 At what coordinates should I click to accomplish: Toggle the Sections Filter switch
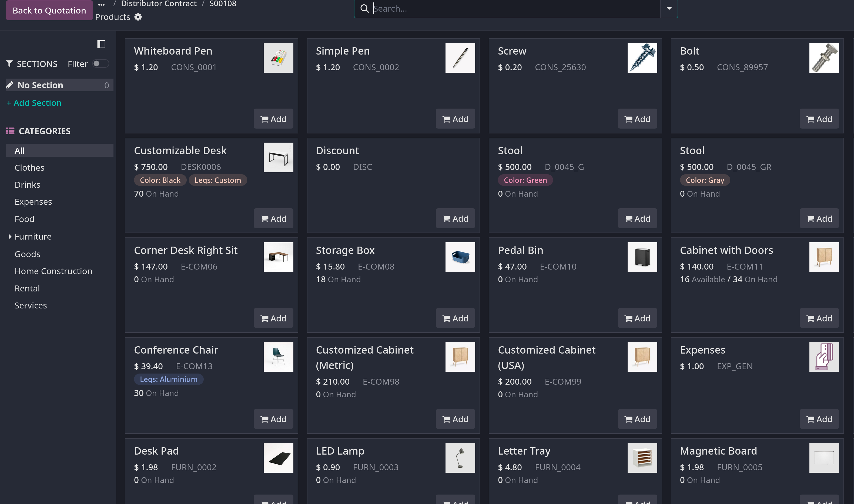(x=101, y=63)
